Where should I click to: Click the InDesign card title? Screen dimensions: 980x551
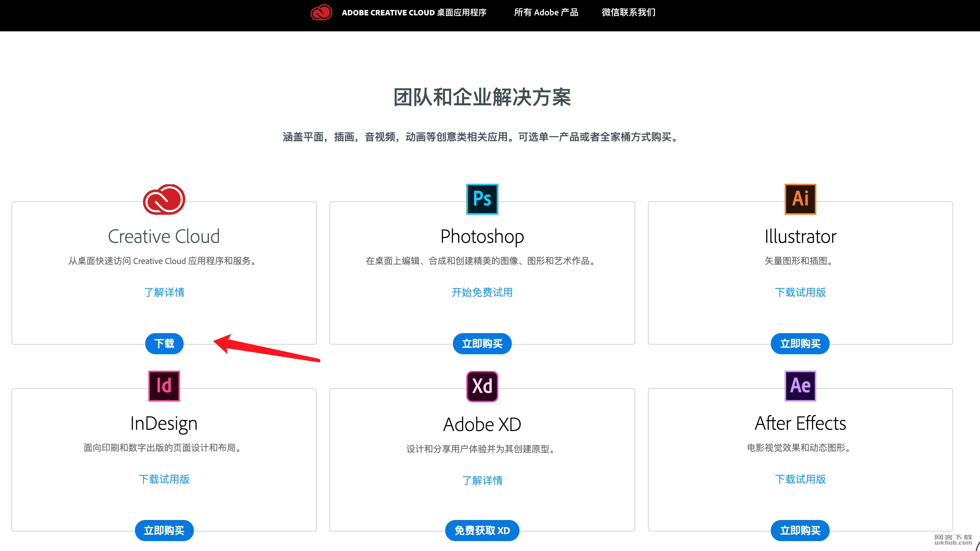point(164,424)
